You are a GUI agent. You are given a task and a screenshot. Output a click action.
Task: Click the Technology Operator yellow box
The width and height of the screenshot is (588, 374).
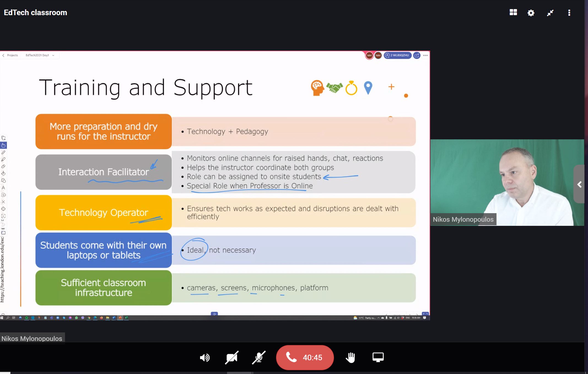(x=104, y=212)
